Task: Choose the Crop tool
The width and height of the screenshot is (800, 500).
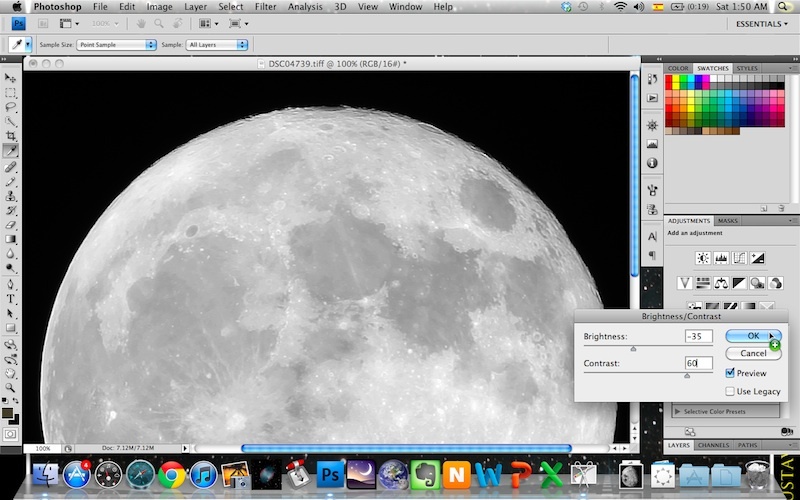Action: coord(11,135)
